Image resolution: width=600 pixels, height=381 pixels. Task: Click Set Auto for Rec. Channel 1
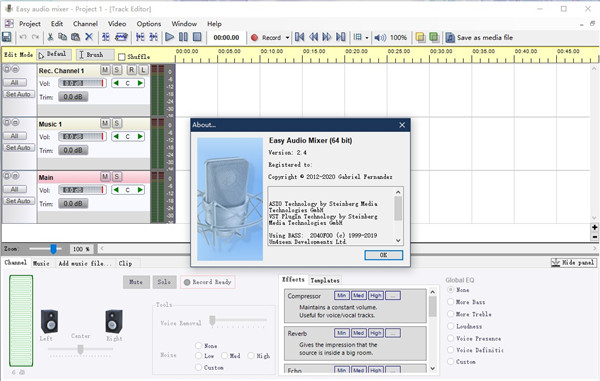tap(18, 94)
